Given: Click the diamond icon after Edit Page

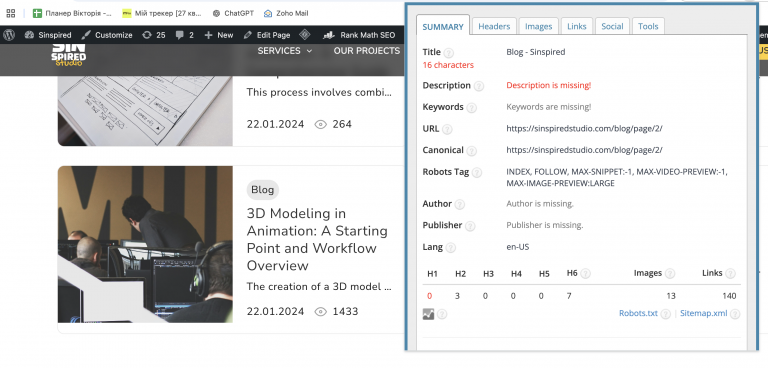Looking at the screenshot, I should pos(305,35).
